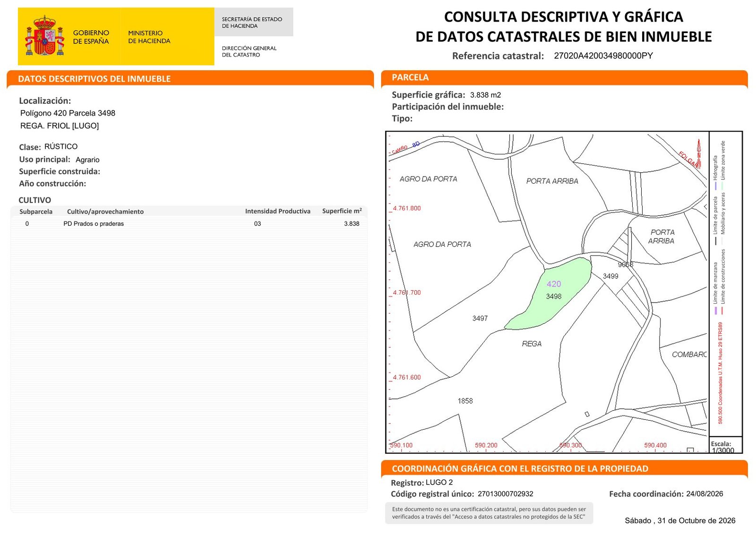Click the 'DATOS DESCRIPTIVOS DEL INMUEBLE' header
756x533 pixels.
pyautogui.click(x=94, y=79)
